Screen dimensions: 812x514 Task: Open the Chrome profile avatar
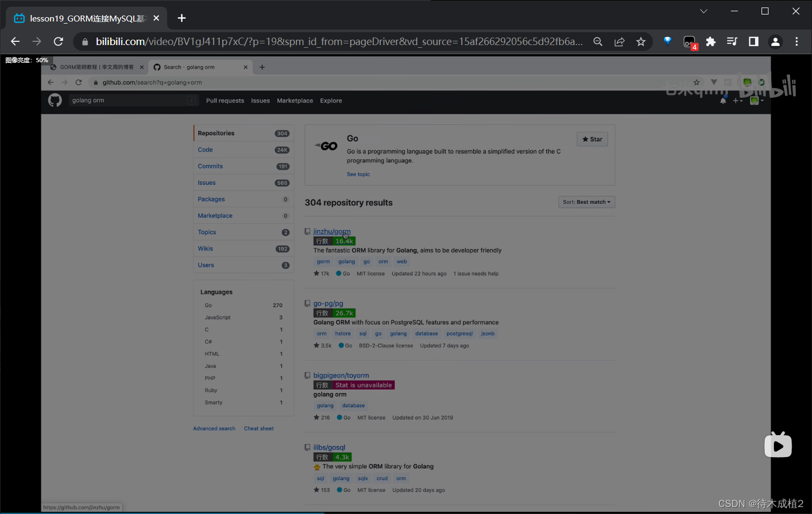[775, 41]
